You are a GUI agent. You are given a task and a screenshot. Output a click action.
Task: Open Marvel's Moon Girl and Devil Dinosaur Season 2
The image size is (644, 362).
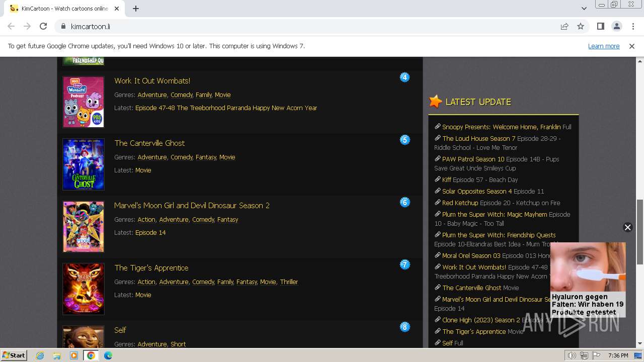(x=192, y=205)
